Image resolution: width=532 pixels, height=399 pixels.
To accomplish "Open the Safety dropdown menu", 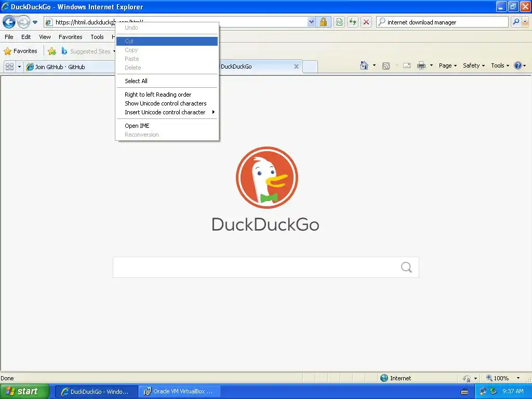I will tap(474, 65).
